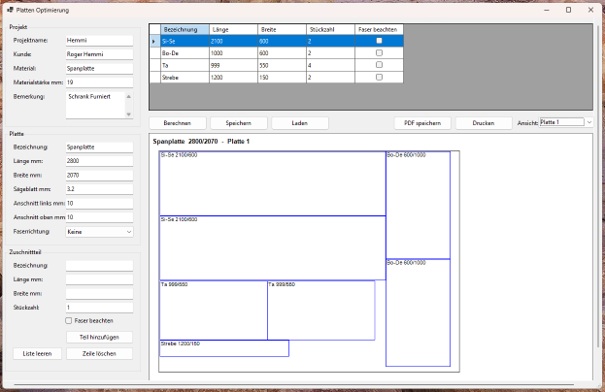Image resolution: width=605 pixels, height=392 pixels.
Task: Click the Laden button
Action: [x=300, y=123]
